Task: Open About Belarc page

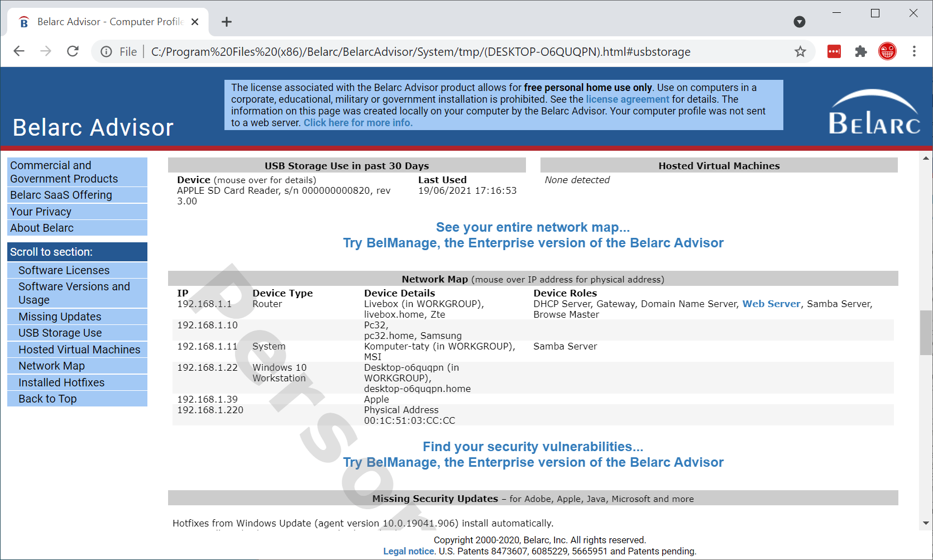Action: (x=78, y=228)
